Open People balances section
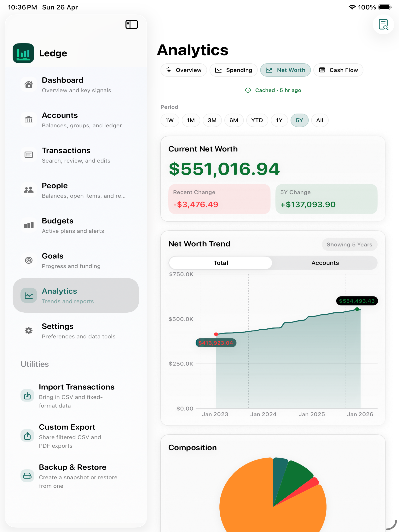This screenshot has height=532, width=399. pos(76,190)
